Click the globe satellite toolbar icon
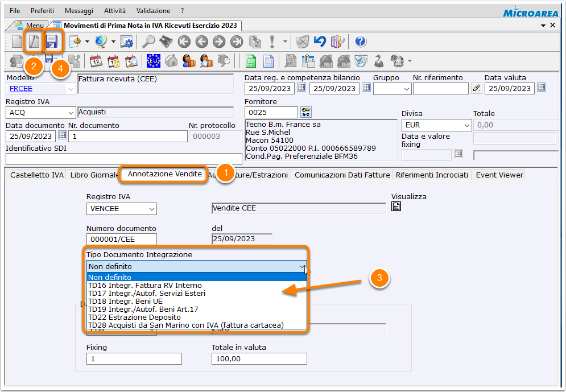 tap(101, 42)
